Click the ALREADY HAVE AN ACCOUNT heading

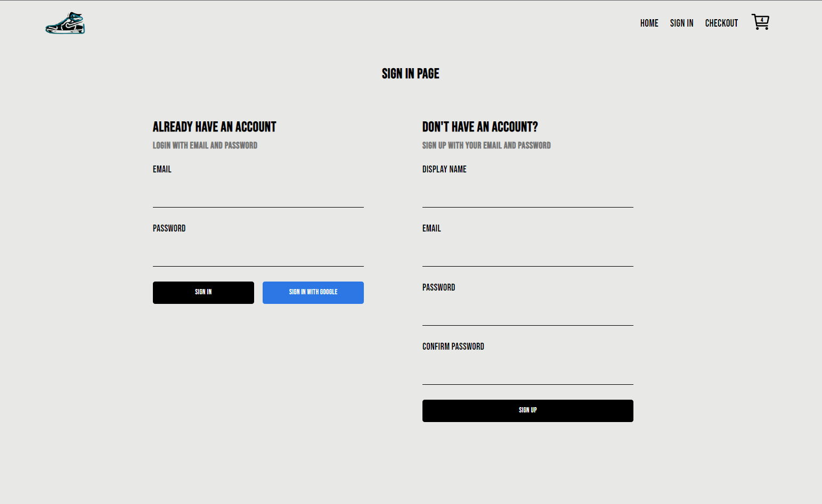(x=215, y=127)
